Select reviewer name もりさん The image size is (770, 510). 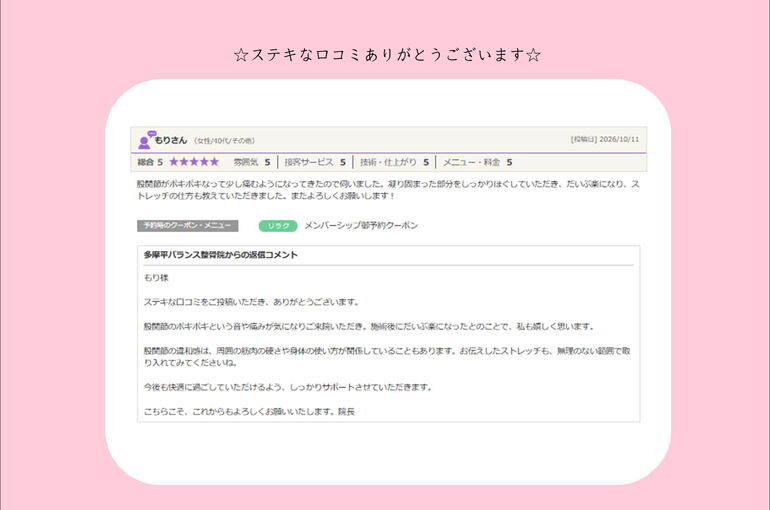[x=171, y=140]
